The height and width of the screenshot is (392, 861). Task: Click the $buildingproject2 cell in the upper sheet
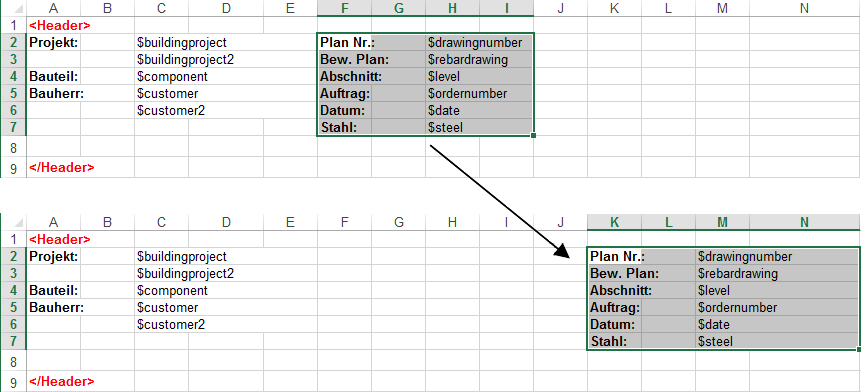(x=186, y=59)
